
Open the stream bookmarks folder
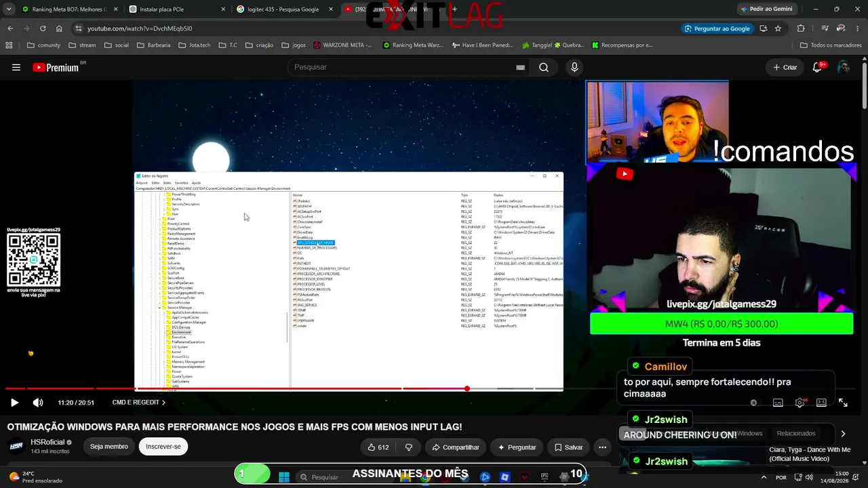(x=81, y=45)
